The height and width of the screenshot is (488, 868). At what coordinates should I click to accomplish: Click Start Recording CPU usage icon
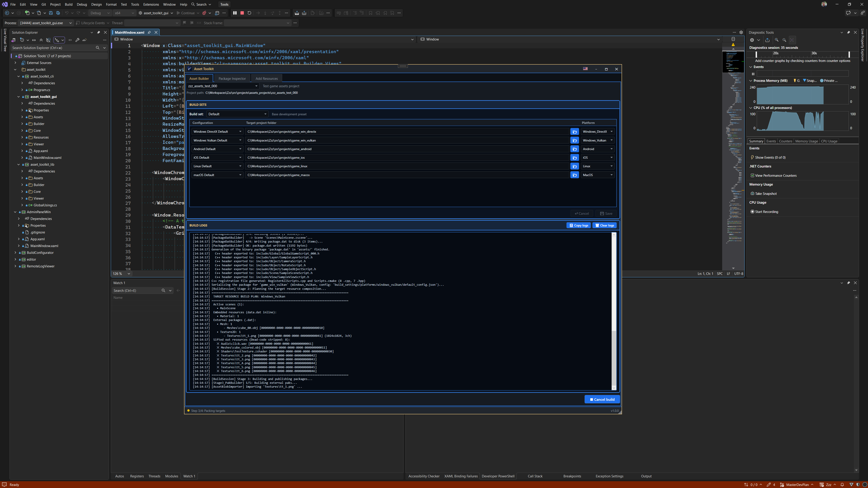click(752, 212)
